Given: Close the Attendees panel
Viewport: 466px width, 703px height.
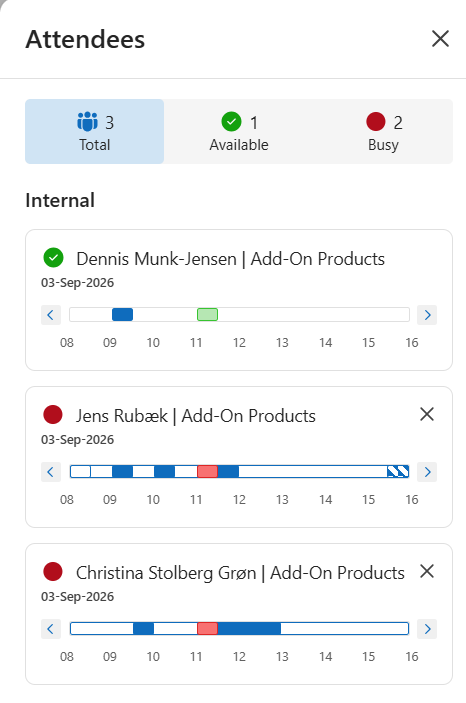Looking at the screenshot, I should point(440,39).
